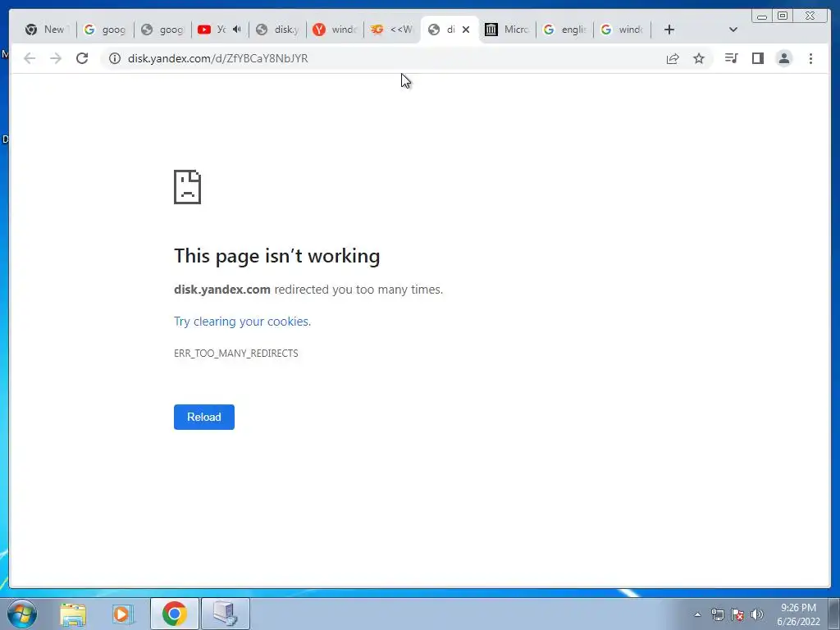Go back using the back arrow
This screenshot has width=840, height=630.
click(30, 58)
